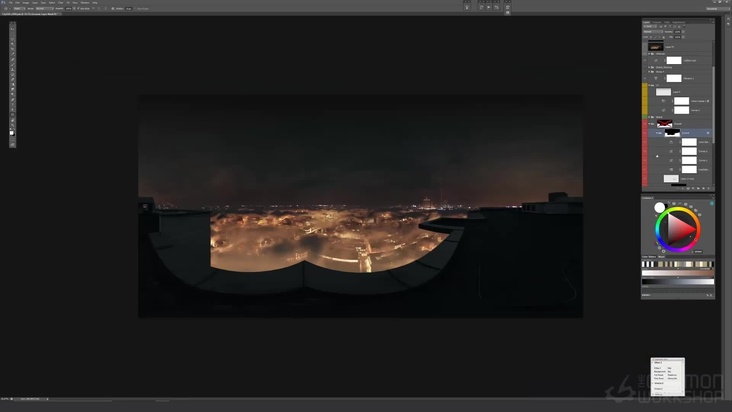The image size is (732, 412).
Task: Switch to Mixer tab in Coolorus
Action: click(x=662, y=257)
